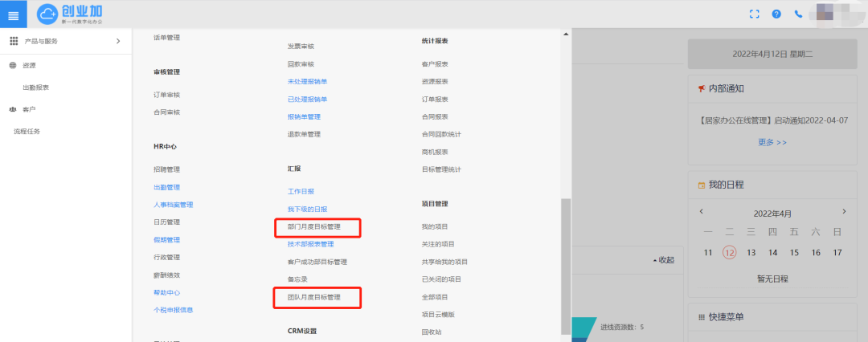
Task: Click the phone call icon
Action: [798, 14]
